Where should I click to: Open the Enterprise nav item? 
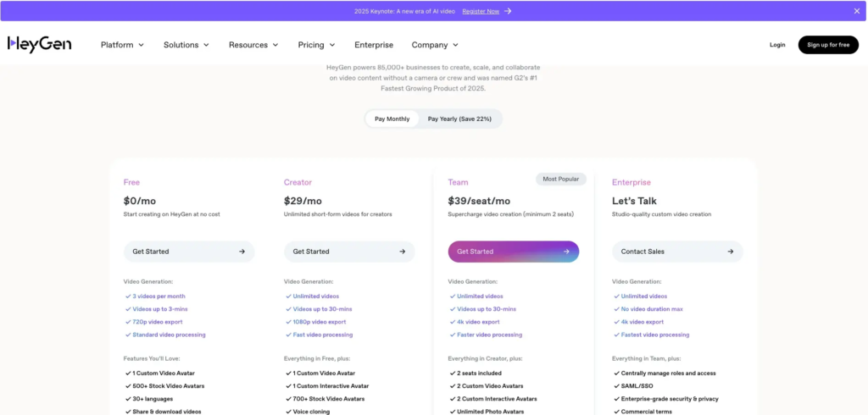(x=374, y=45)
